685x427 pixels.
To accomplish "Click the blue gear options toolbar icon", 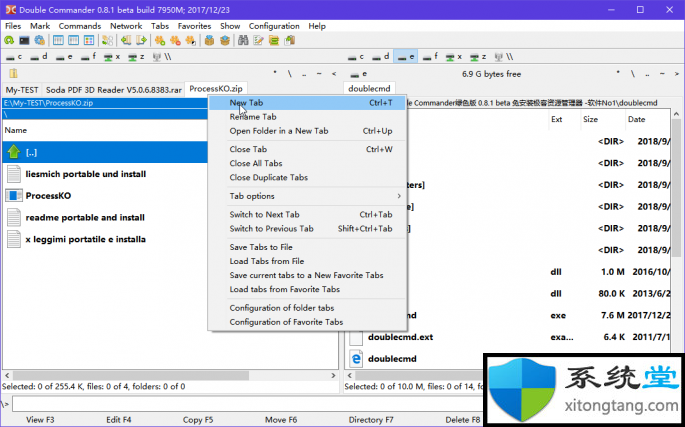I will tap(40, 41).
